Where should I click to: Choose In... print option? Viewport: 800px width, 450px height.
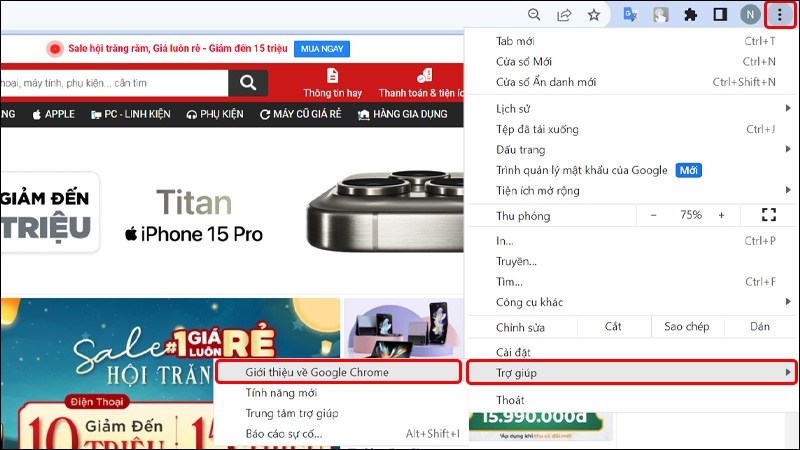pos(632,241)
